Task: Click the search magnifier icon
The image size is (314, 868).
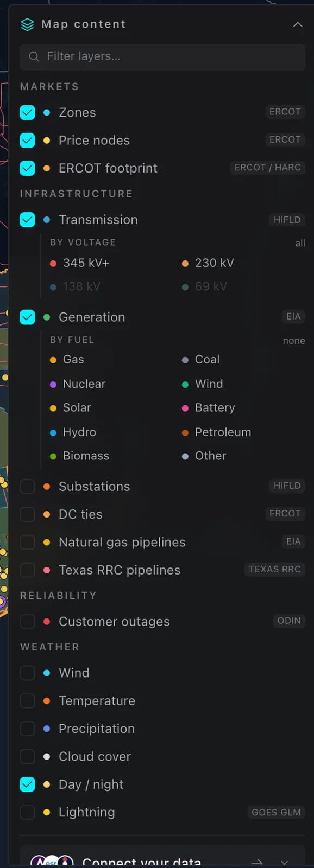Action: [34, 56]
